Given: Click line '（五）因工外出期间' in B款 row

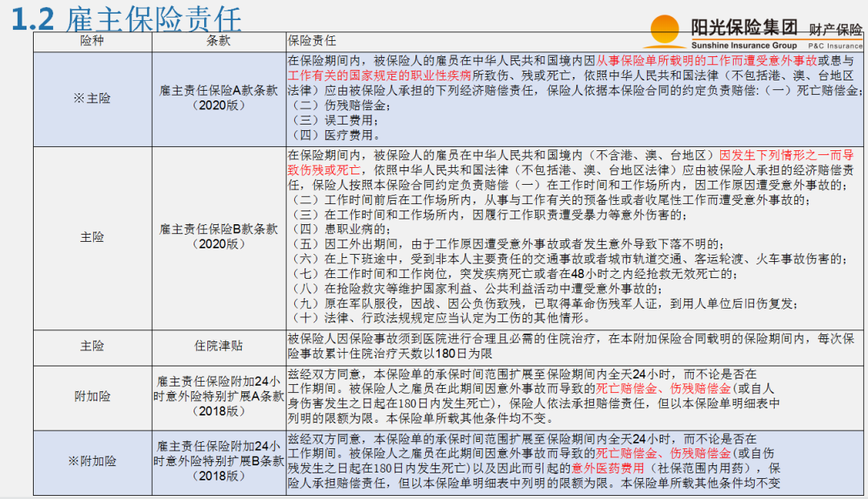Looking at the screenshot, I should click(506, 244).
